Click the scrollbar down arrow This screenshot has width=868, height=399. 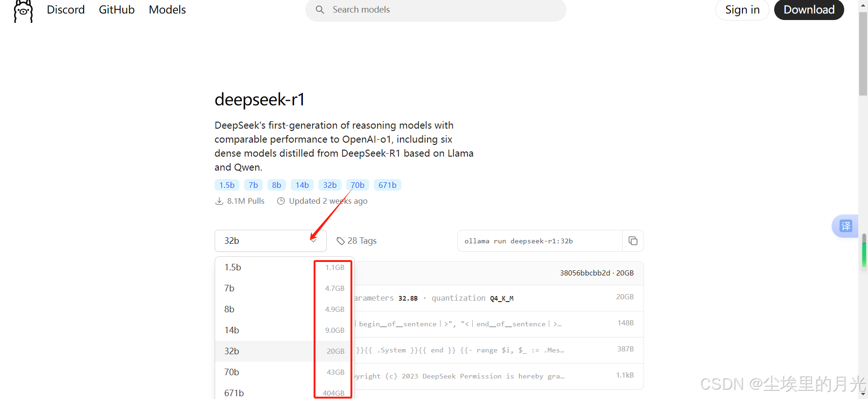[x=863, y=394]
